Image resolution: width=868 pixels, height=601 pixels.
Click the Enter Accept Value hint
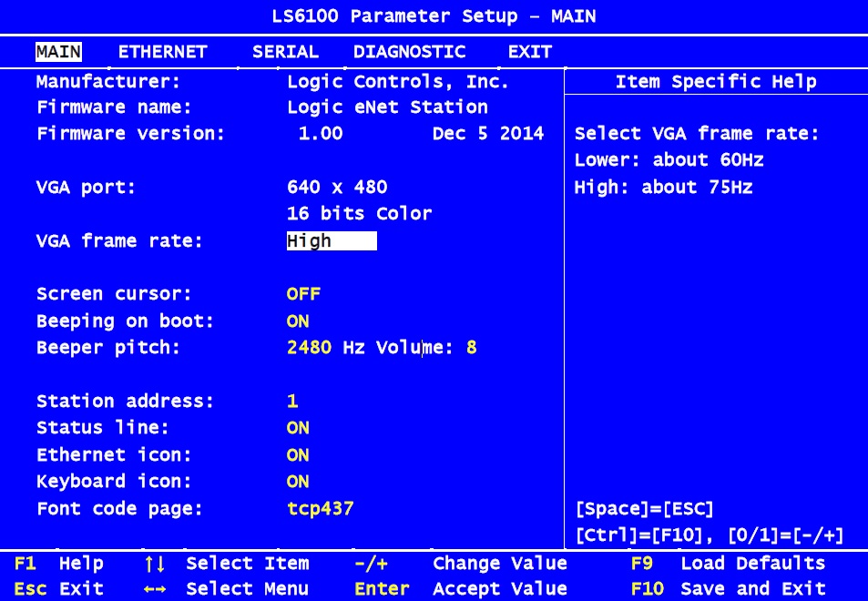(x=461, y=588)
